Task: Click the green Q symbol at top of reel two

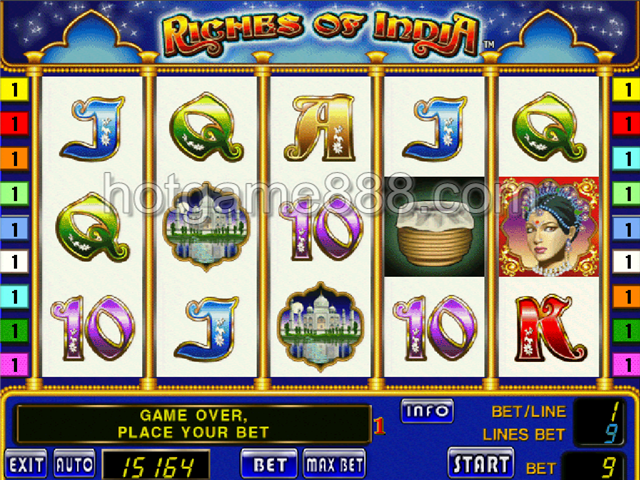Action: 206,127
